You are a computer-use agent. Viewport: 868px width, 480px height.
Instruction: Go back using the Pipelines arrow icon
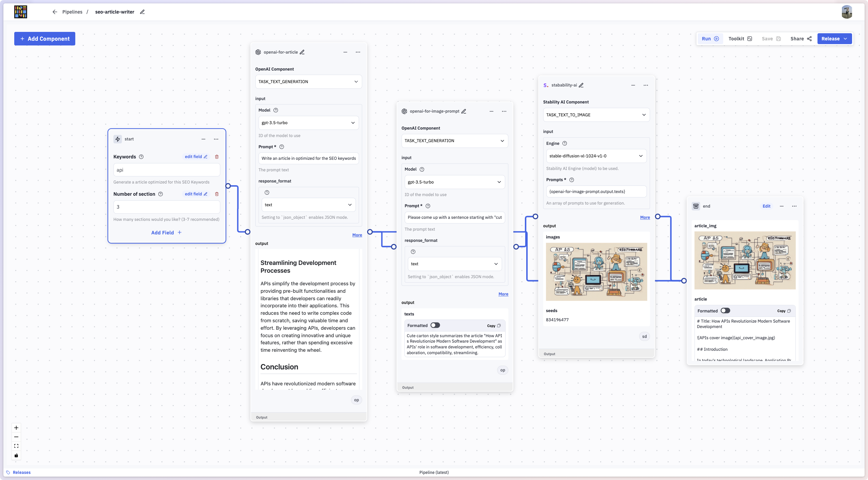[55, 12]
